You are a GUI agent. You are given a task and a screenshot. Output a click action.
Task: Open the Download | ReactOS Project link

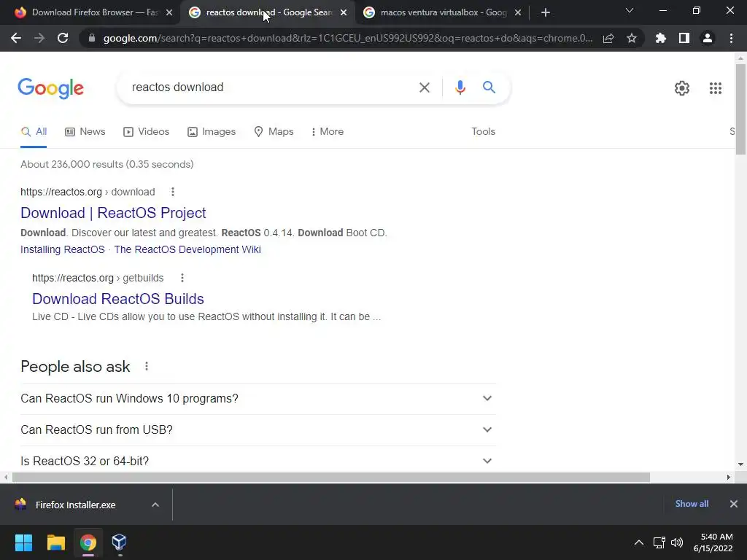(113, 213)
